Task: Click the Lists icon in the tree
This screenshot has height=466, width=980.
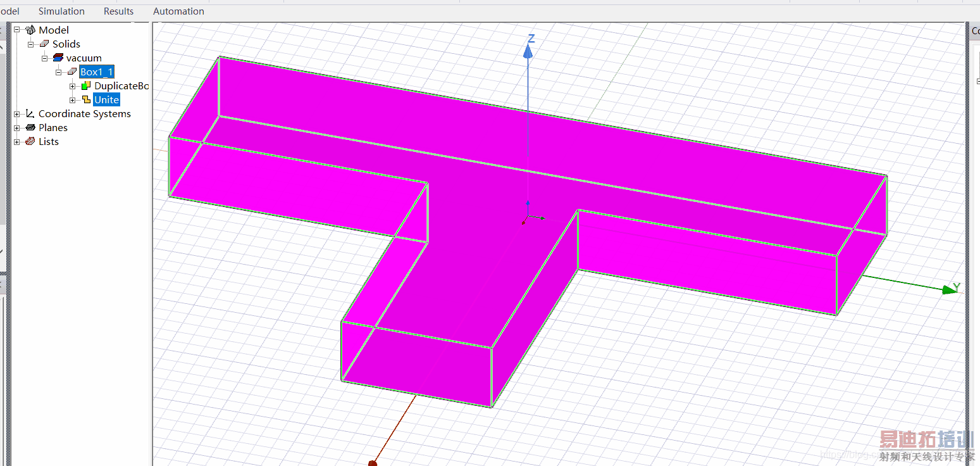Action: click(30, 141)
